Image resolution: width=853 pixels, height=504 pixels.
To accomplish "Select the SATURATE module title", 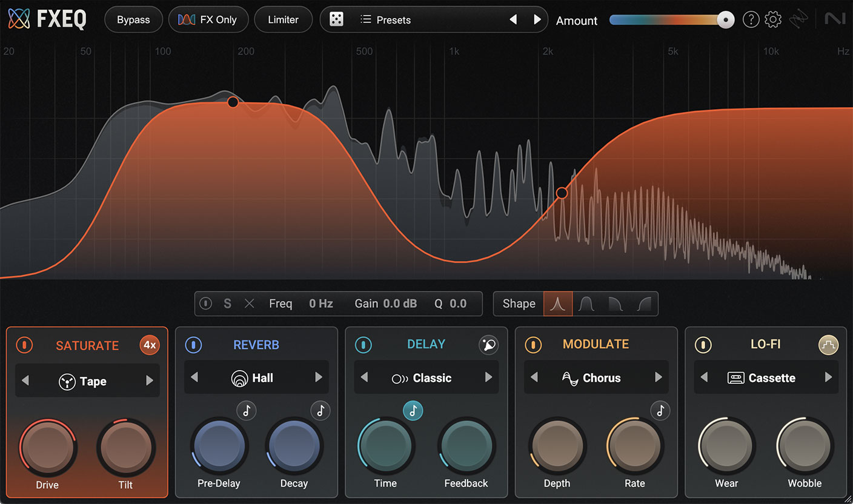I will (87, 345).
